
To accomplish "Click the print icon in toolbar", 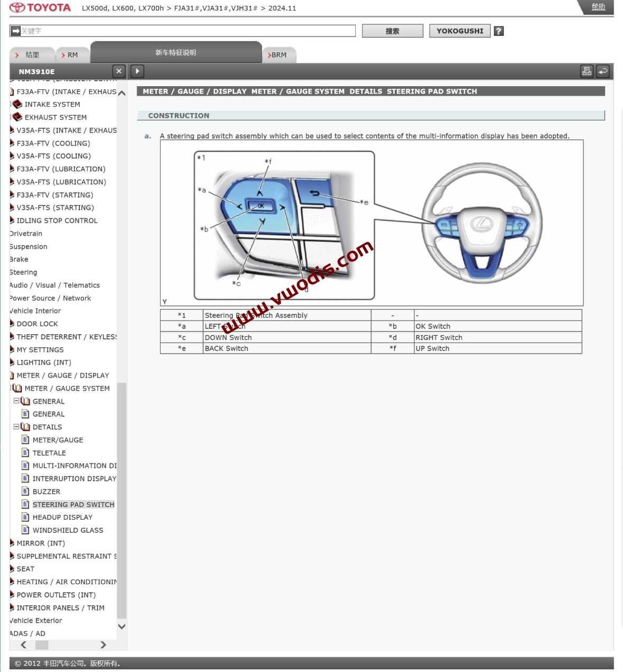I will pos(587,71).
